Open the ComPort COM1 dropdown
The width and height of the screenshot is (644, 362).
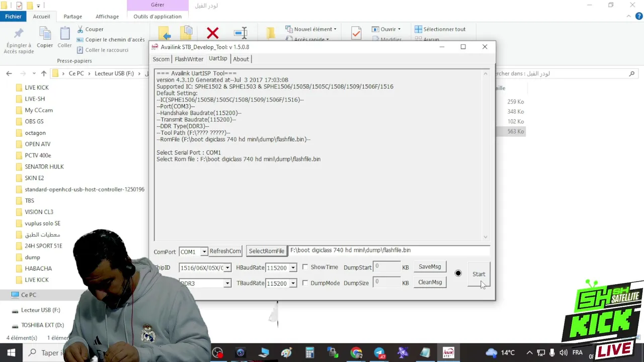pos(204,251)
